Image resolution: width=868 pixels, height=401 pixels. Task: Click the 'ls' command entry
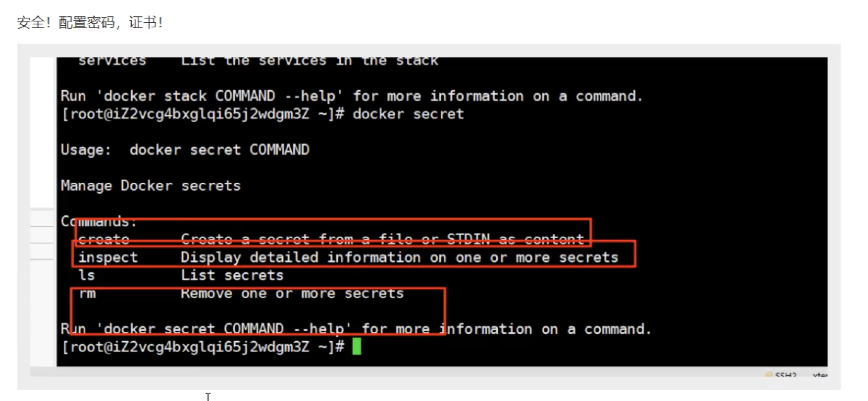pyautogui.click(x=87, y=275)
